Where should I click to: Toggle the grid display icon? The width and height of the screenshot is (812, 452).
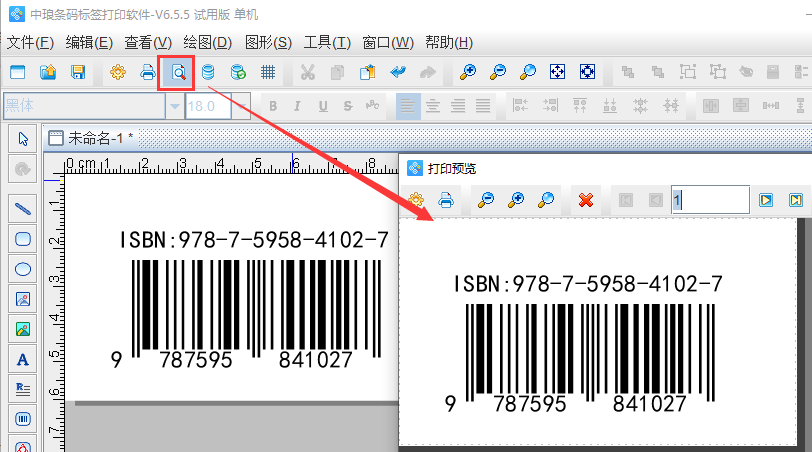[268, 72]
